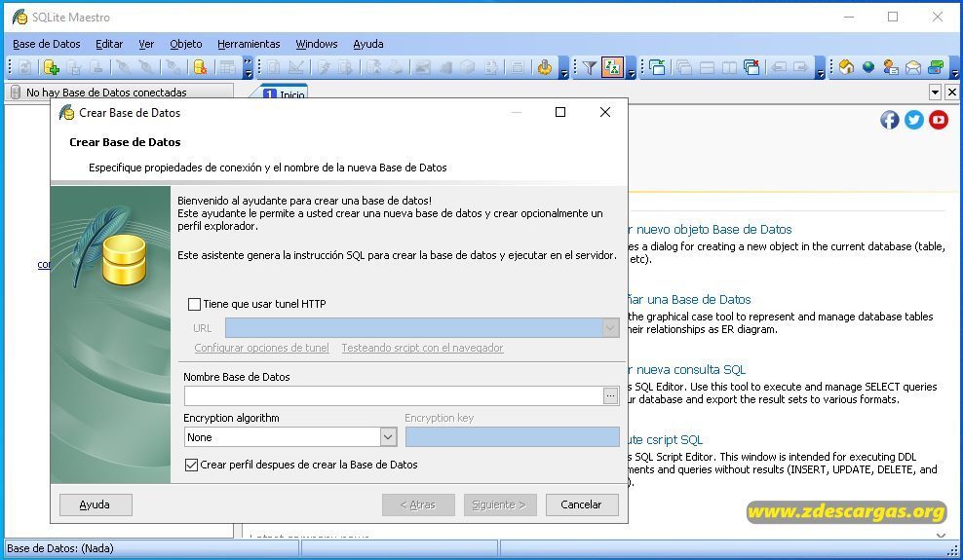Click the grayed-out previous window arrow icon
963x560 pixels.
779,67
